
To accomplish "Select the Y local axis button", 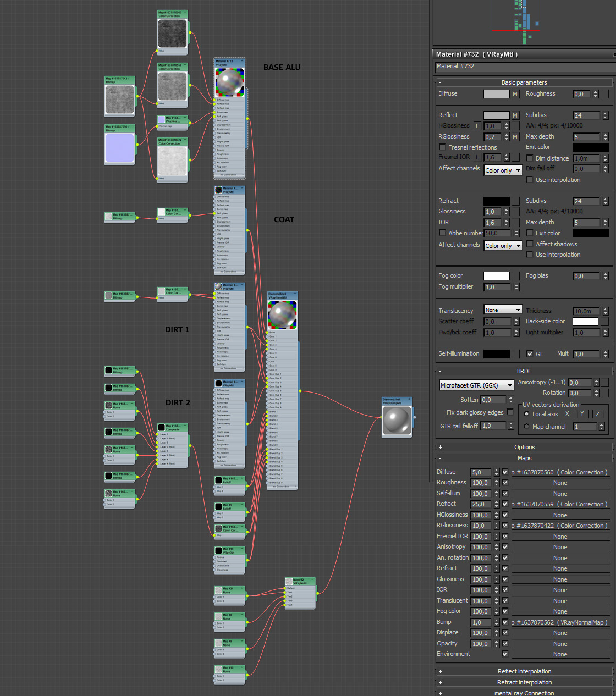I will coord(582,414).
